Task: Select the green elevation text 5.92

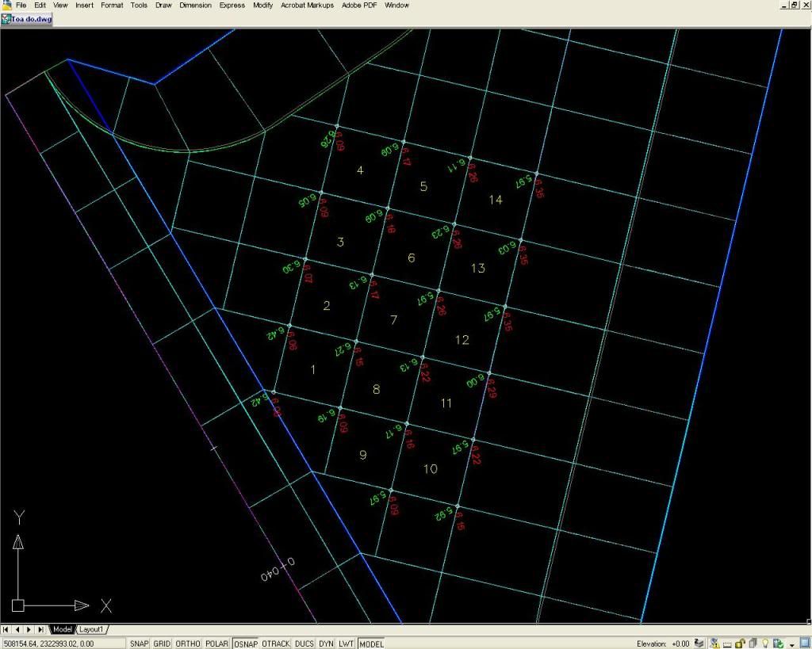Action: [x=444, y=513]
